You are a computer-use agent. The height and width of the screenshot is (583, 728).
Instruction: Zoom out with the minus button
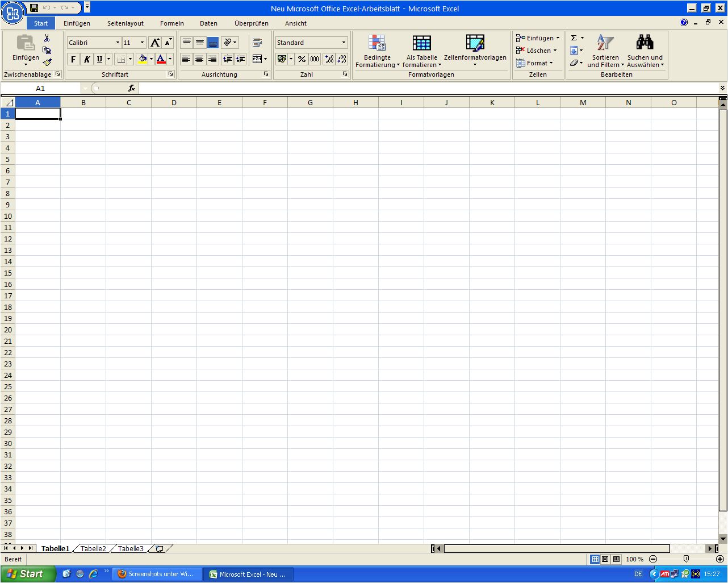(x=653, y=559)
